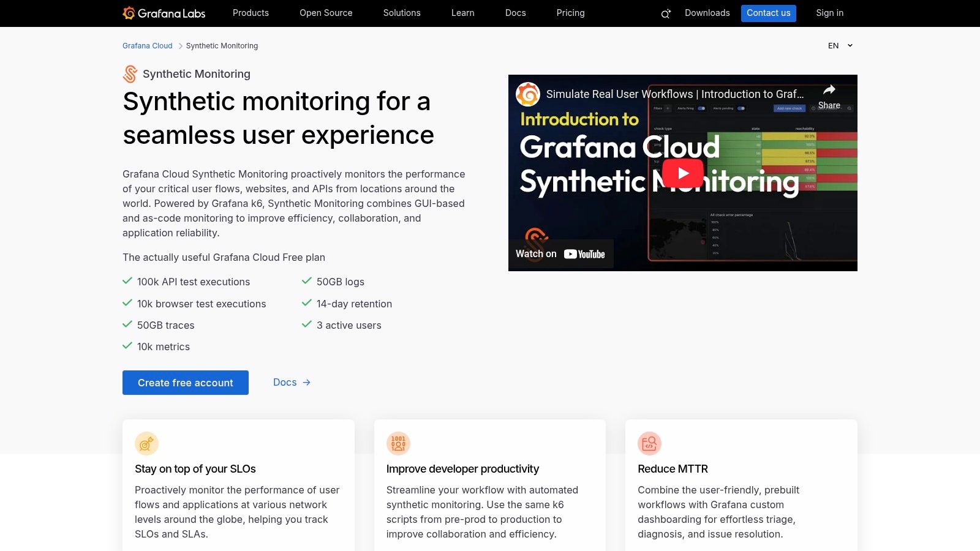
Task: Open the search icon in the navbar
Action: pos(665,13)
